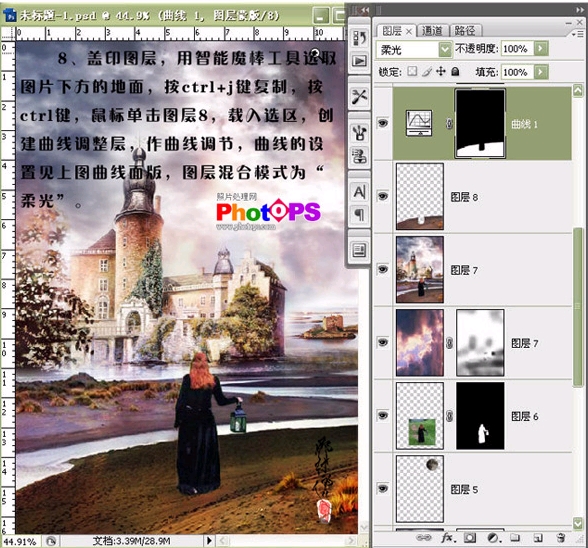Hide the 图层 5 layer
588x548 pixels.
click(x=382, y=488)
